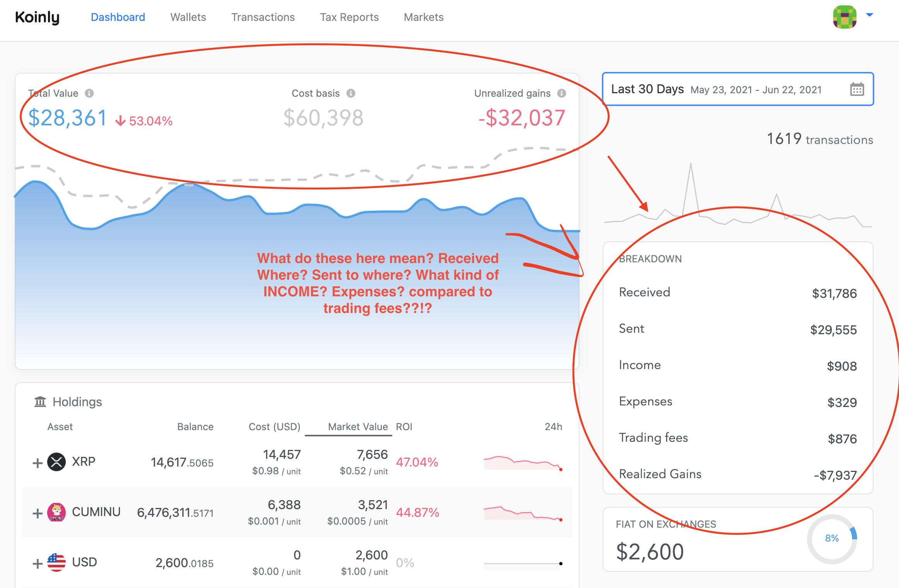This screenshot has width=899, height=588.
Task: Click the Income $908 value
Action: pos(842,366)
